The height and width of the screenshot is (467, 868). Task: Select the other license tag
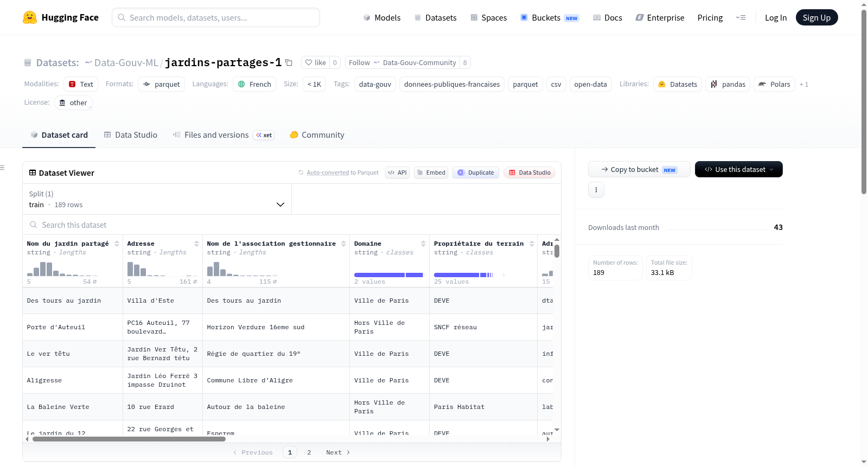tap(73, 103)
